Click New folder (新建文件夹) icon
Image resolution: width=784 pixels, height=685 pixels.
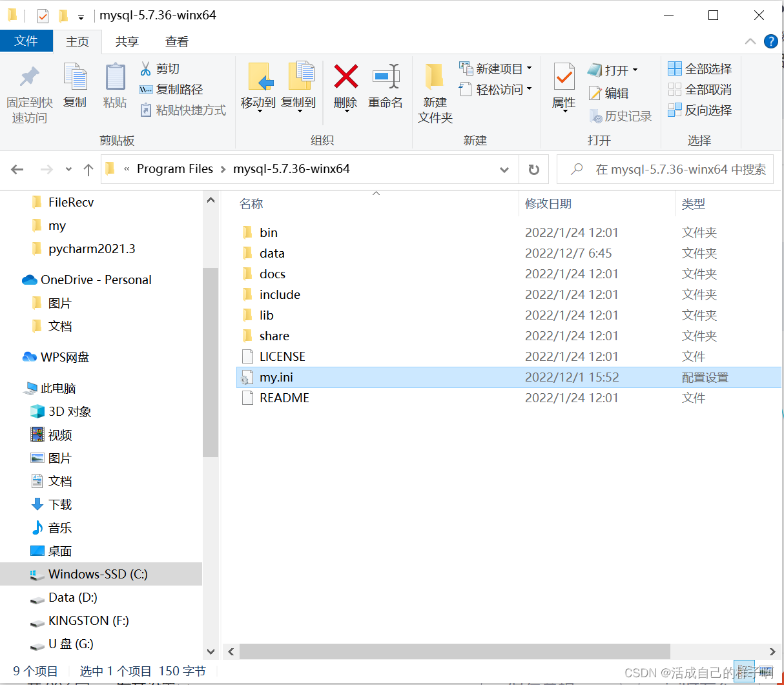435,77
